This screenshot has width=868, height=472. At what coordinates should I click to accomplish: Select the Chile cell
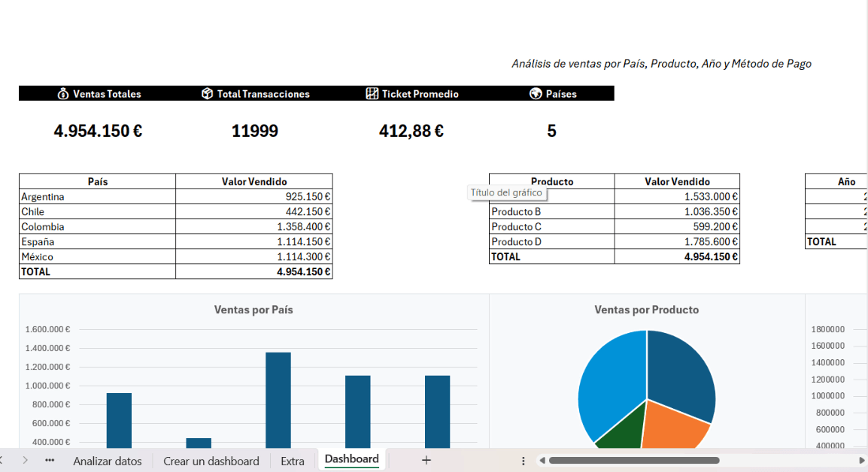98,211
